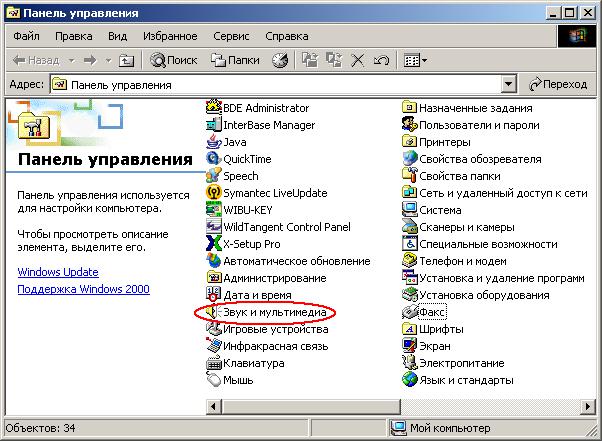Image resolution: width=602 pixels, height=441 pixels.
Task: Open the Избранное menu
Action: pyautogui.click(x=170, y=36)
